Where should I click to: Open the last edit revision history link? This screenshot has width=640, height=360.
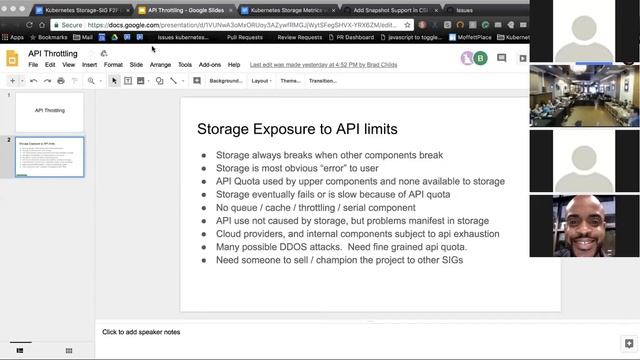click(323, 64)
